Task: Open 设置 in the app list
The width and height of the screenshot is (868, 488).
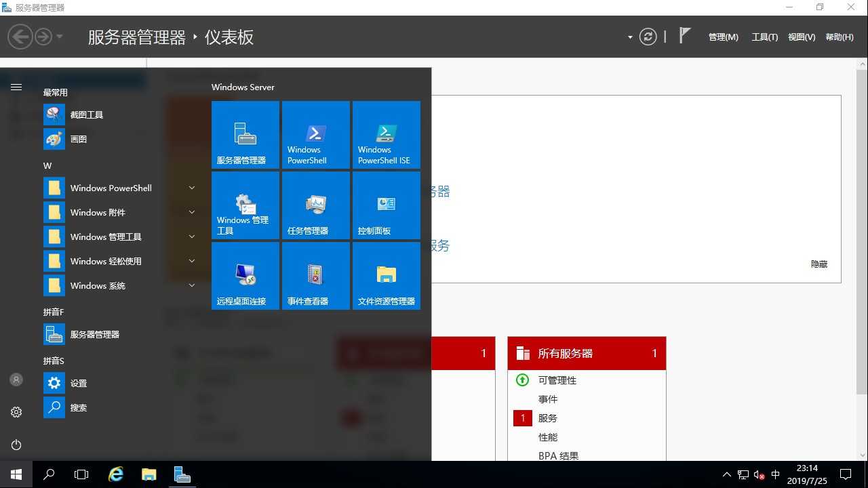Action: pos(119,384)
